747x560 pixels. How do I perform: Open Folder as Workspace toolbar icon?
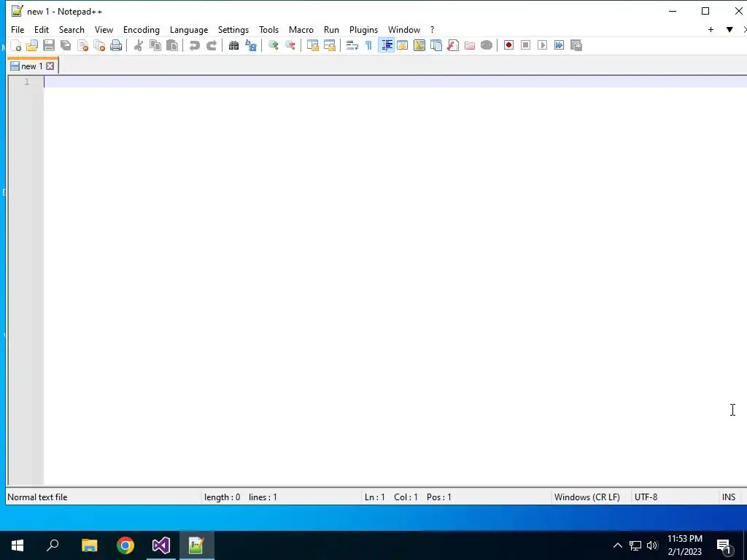470,45
